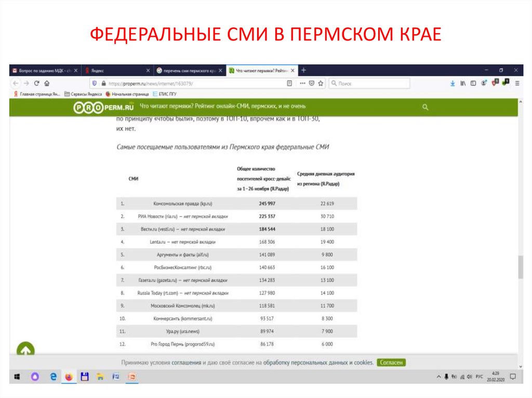Screen dimensions: 532x398
Task: Open the PowerPoint taskbar icon
Action: tap(132, 377)
